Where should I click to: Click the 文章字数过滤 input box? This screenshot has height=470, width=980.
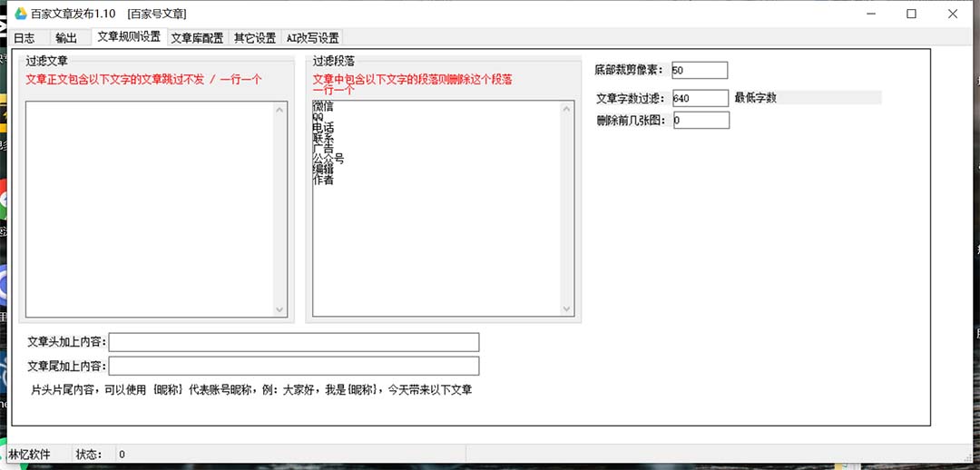point(699,98)
